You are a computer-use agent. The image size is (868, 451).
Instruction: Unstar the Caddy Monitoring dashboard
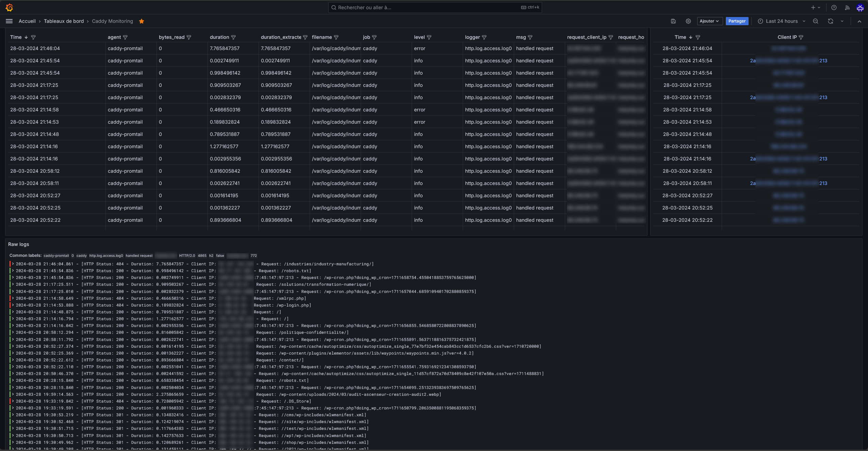142,21
